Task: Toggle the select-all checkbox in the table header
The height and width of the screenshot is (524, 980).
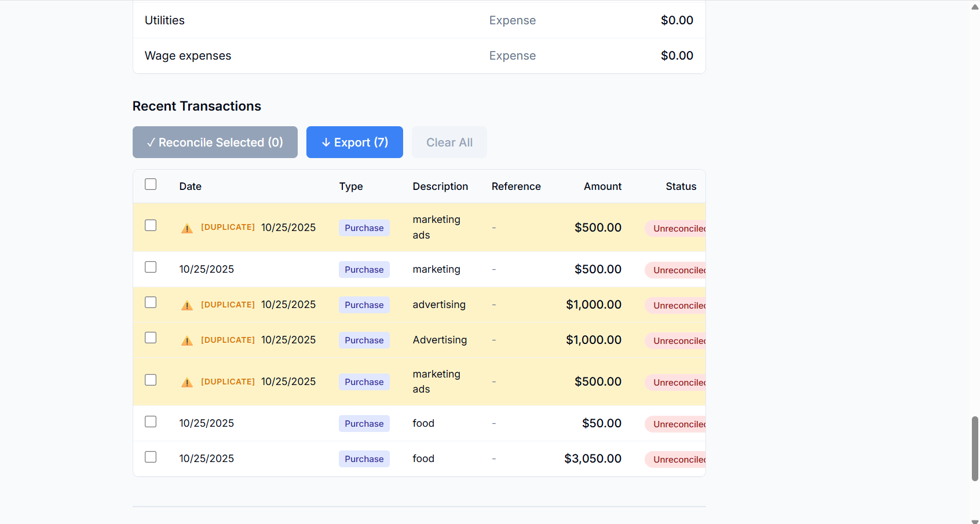Action: coord(151,184)
